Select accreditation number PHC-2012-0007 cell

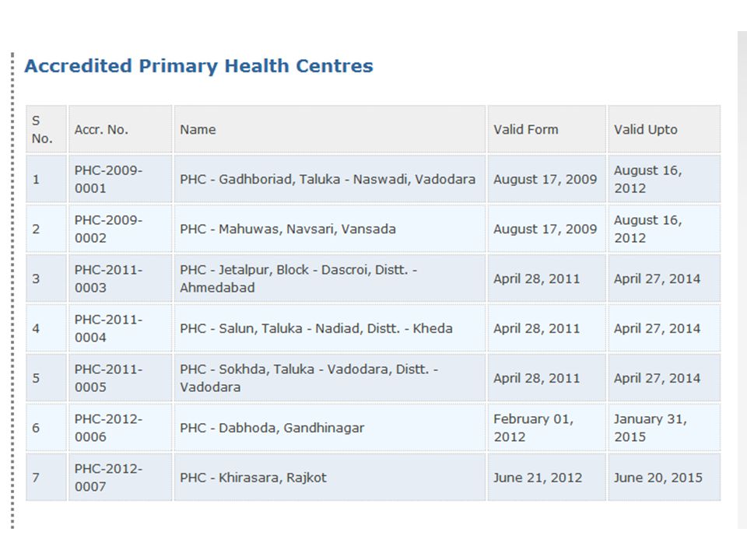coord(120,478)
